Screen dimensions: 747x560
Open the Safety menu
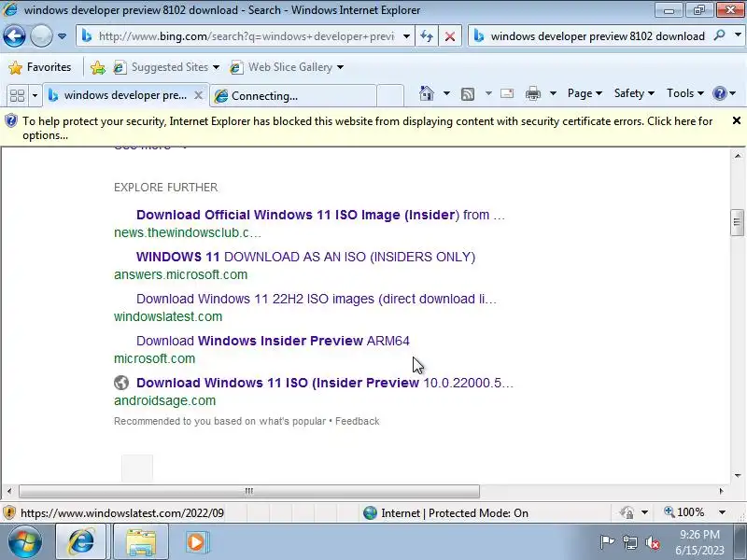634,93
